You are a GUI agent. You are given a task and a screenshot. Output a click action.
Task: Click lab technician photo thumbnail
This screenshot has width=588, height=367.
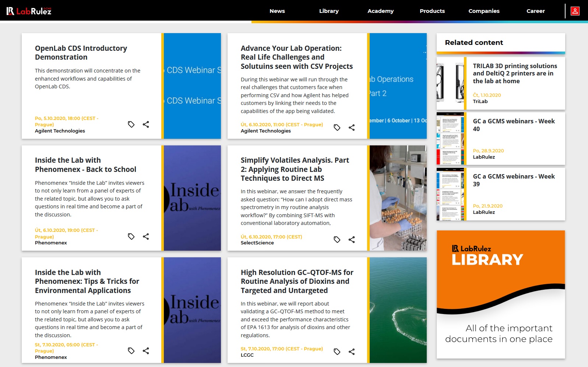click(x=398, y=198)
